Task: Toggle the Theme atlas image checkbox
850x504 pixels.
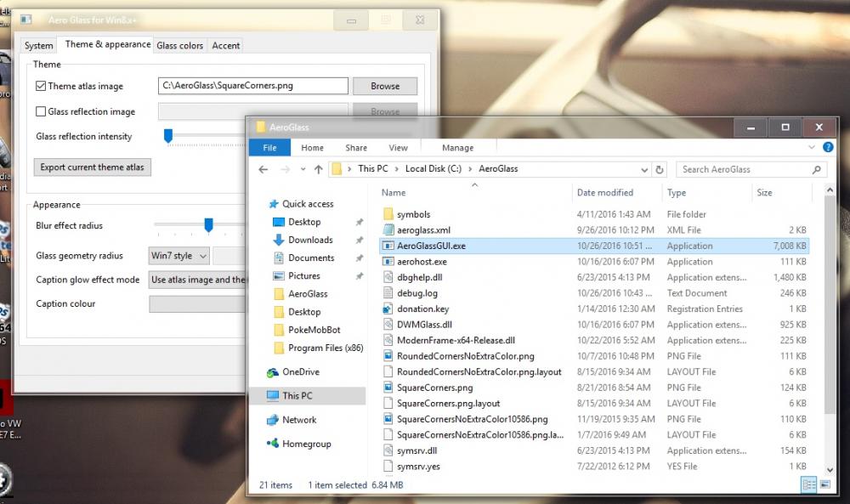Action: (x=41, y=86)
